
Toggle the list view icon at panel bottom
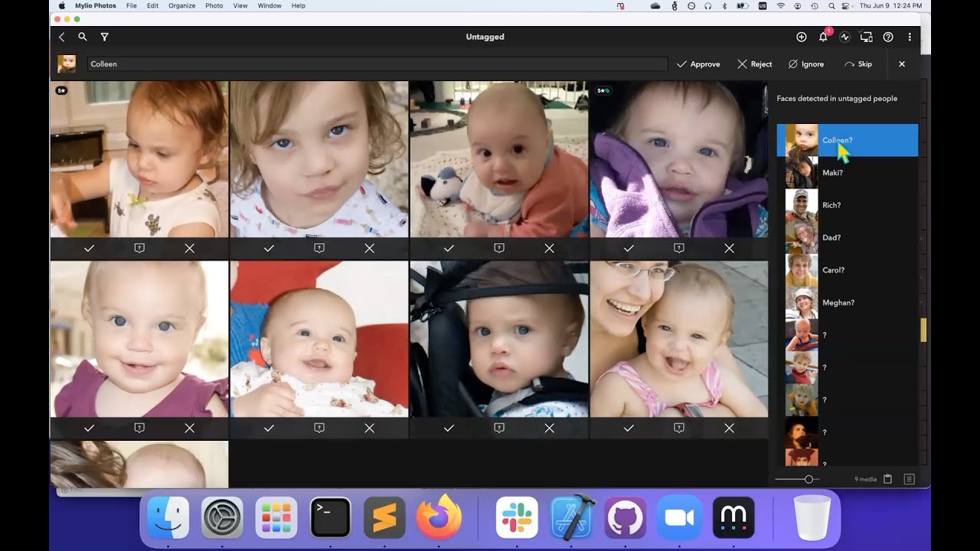[x=910, y=479]
